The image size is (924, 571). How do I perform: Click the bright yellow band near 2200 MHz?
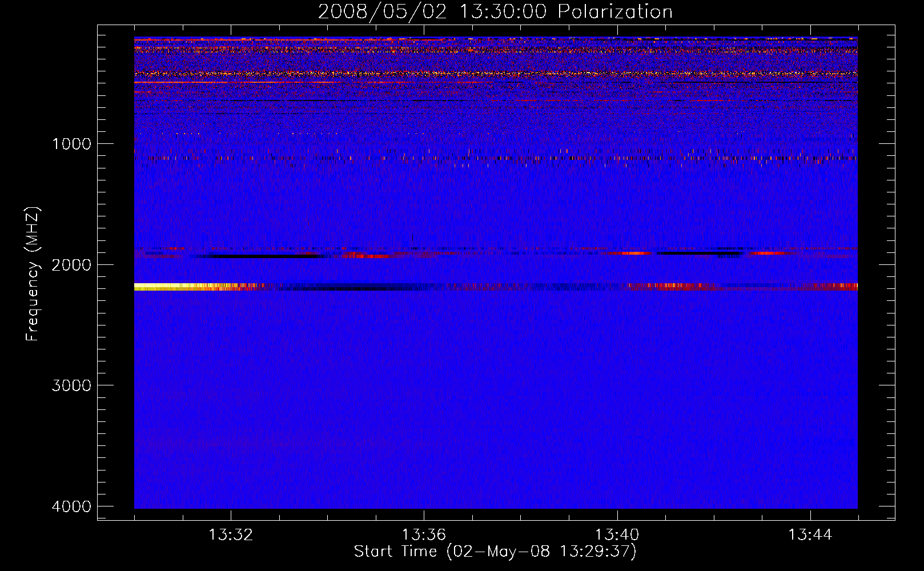(x=186, y=287)
